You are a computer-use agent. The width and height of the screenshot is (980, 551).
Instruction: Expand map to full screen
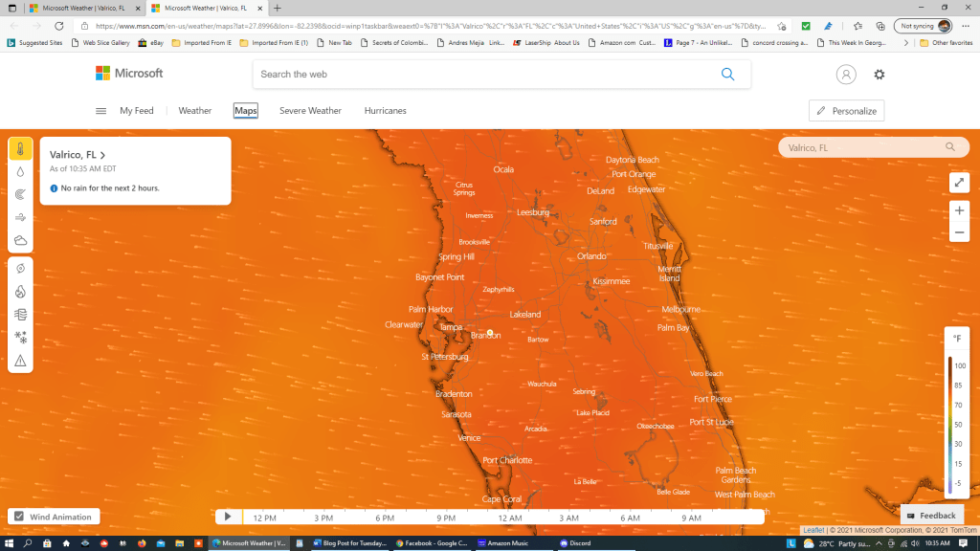coord(958,183)
